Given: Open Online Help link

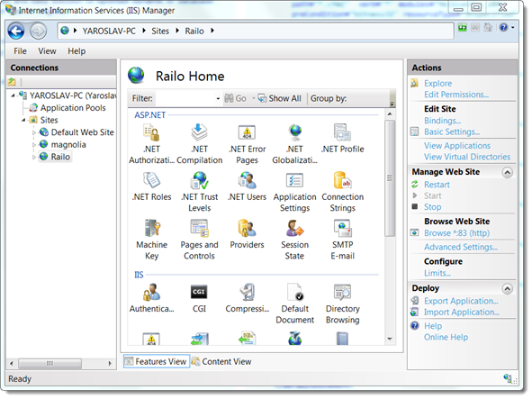Looking at the screenshot, I should tap(446, 338).
